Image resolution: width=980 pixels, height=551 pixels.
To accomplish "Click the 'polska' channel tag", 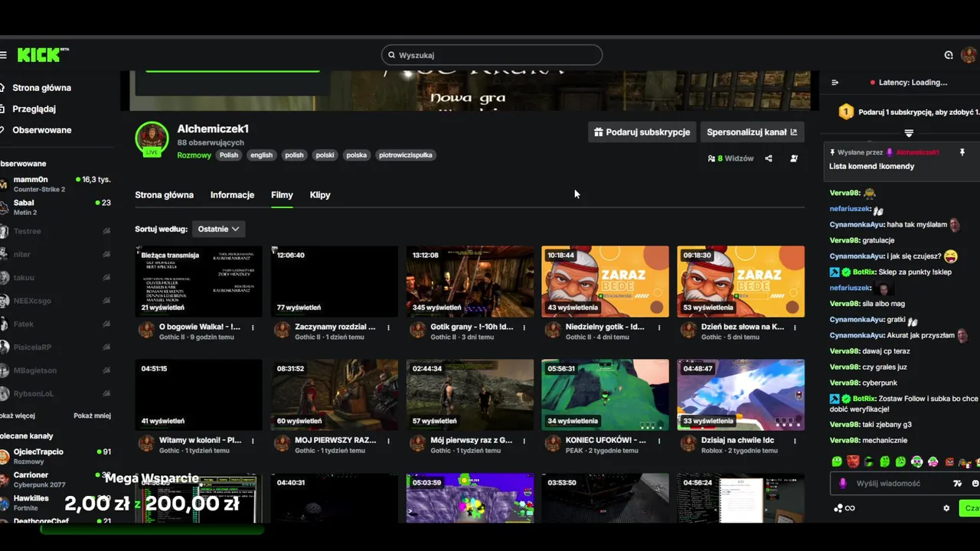I will 356,155.
